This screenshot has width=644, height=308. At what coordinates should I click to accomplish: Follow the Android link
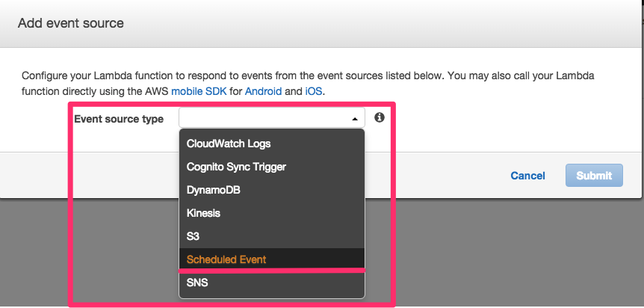(263, 91)
